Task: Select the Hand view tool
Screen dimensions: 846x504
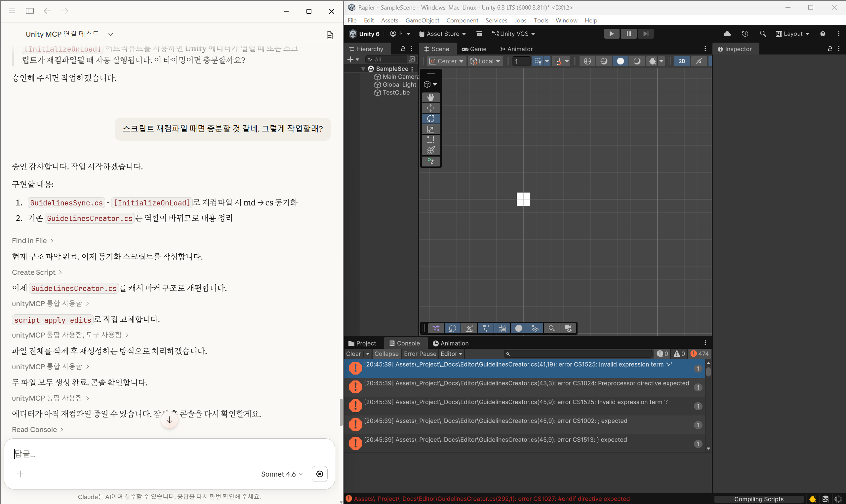Action: [x=431, y=97]
